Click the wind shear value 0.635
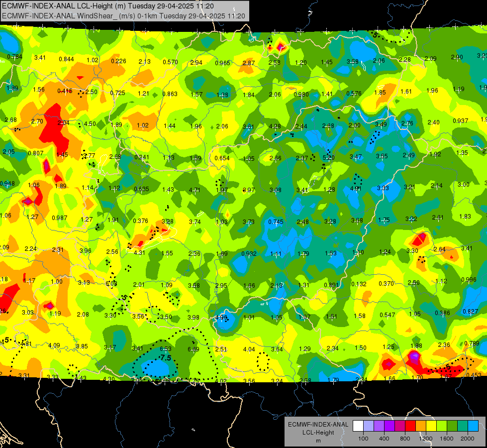Viewport: 487px width, 448px height. coord(141,189)
